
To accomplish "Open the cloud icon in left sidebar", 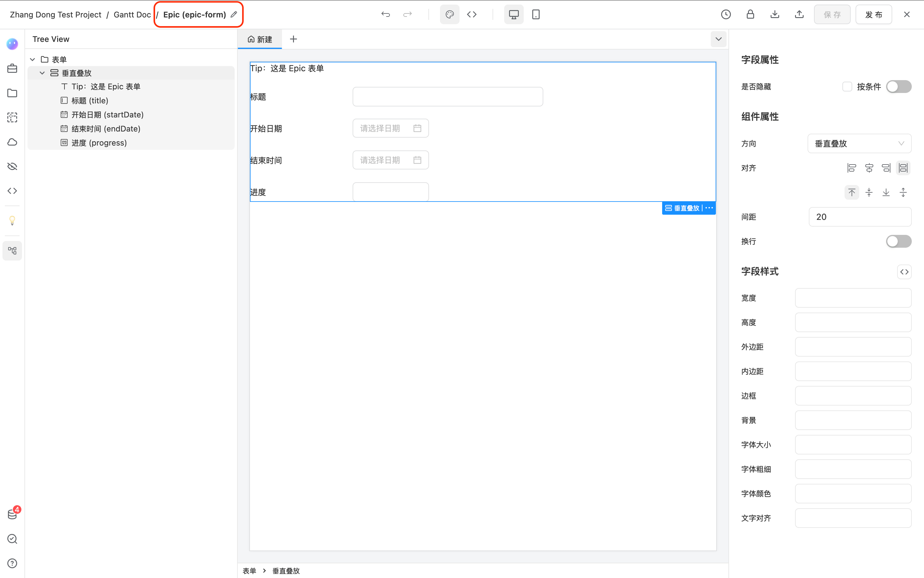I will pyautogui.click(x=12, y=142).
